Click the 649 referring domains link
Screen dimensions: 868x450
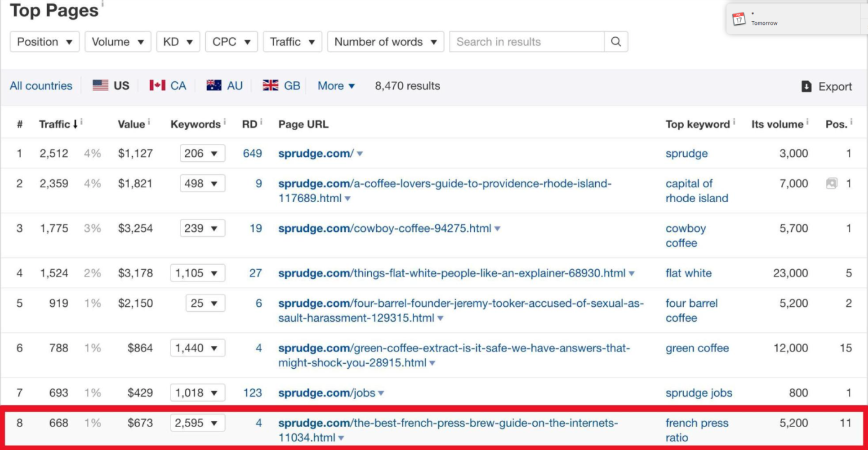[252, 153]
